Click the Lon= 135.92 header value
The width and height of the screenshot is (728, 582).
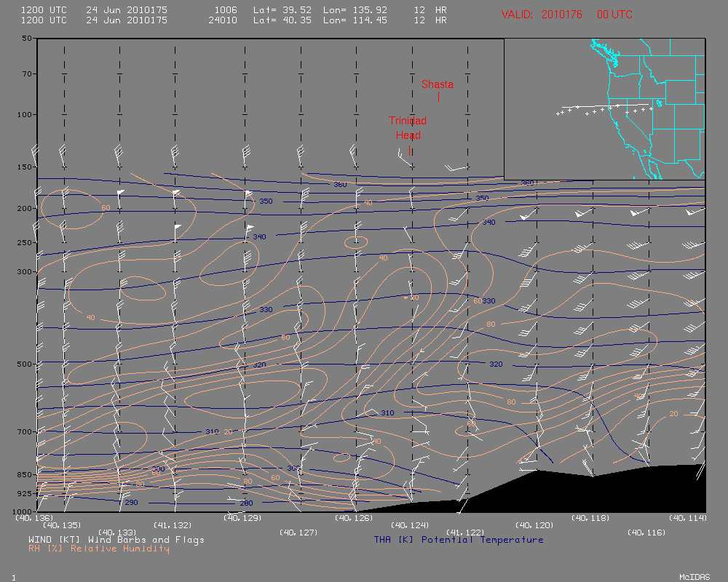(x=355, y=9)
